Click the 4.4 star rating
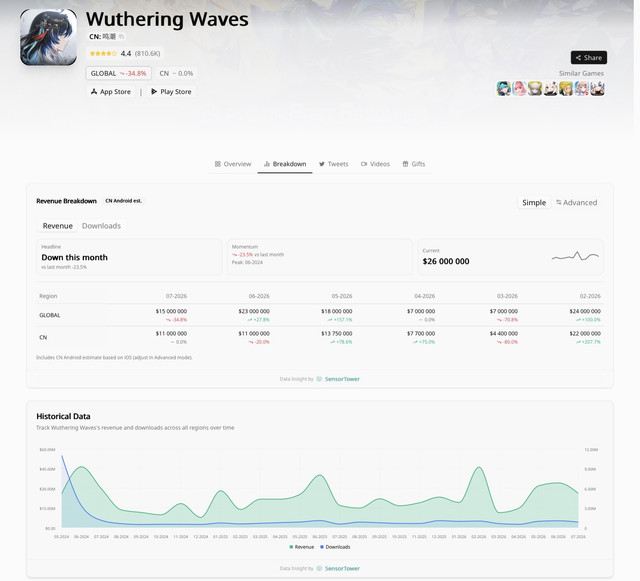640x581 pixels. click(x=124, y=53)
